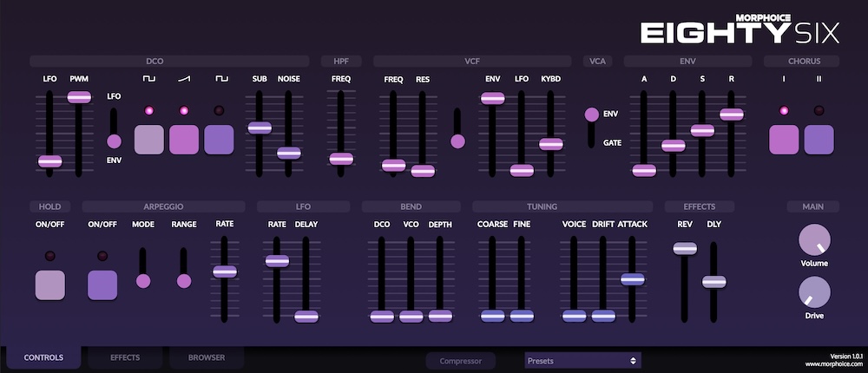Click the VCF KYBD slider handle
The image size is (868, 373).
coord(551,144)
